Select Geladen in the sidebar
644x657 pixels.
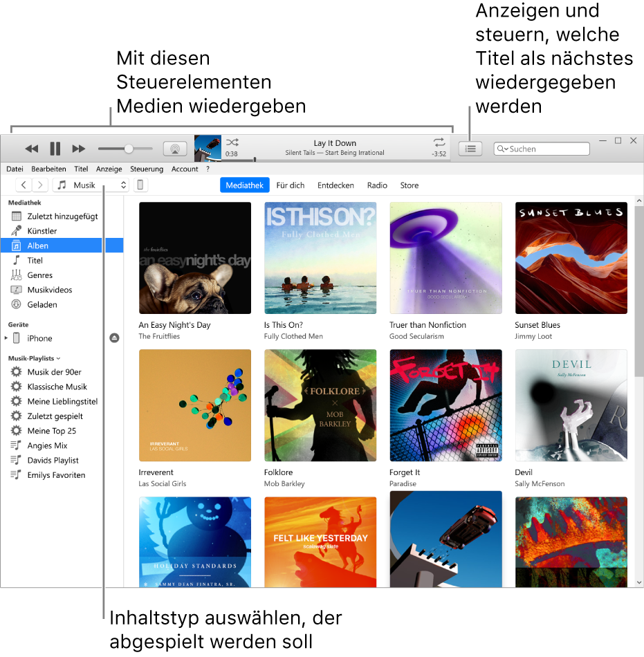[x=62, y=304]
